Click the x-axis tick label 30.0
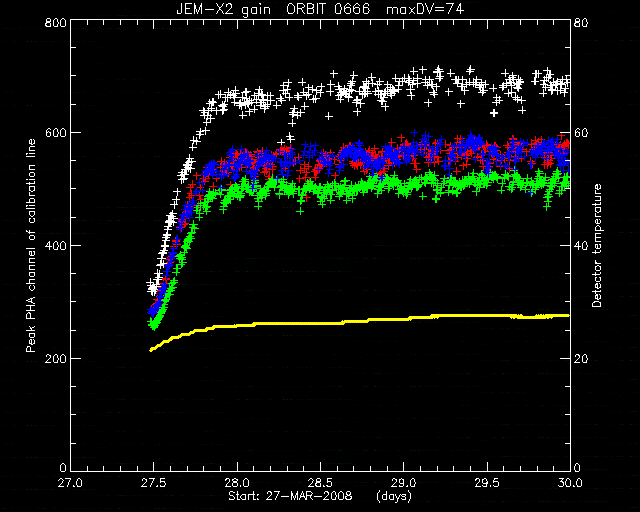The width and height of the screenshot is (640, 512). [x=570, y=483]
